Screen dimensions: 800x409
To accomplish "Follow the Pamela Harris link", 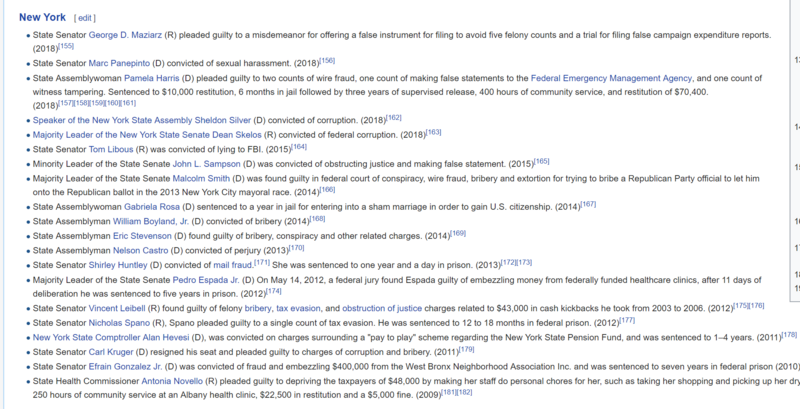I will (x=152, y=79).
